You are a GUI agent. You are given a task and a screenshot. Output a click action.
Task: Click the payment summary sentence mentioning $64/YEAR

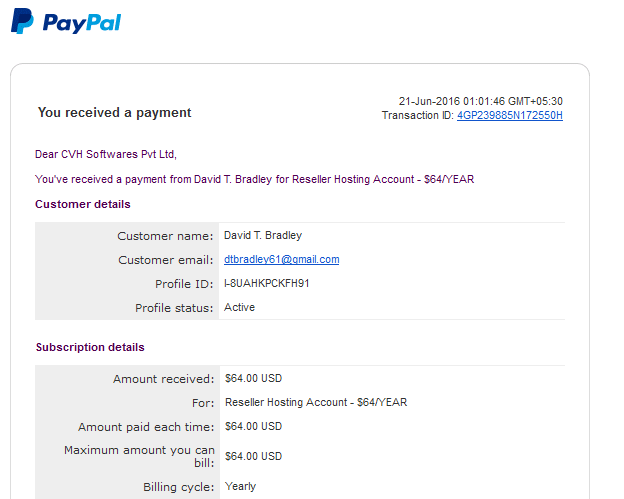pyautogui.click(x=255, y=179)
